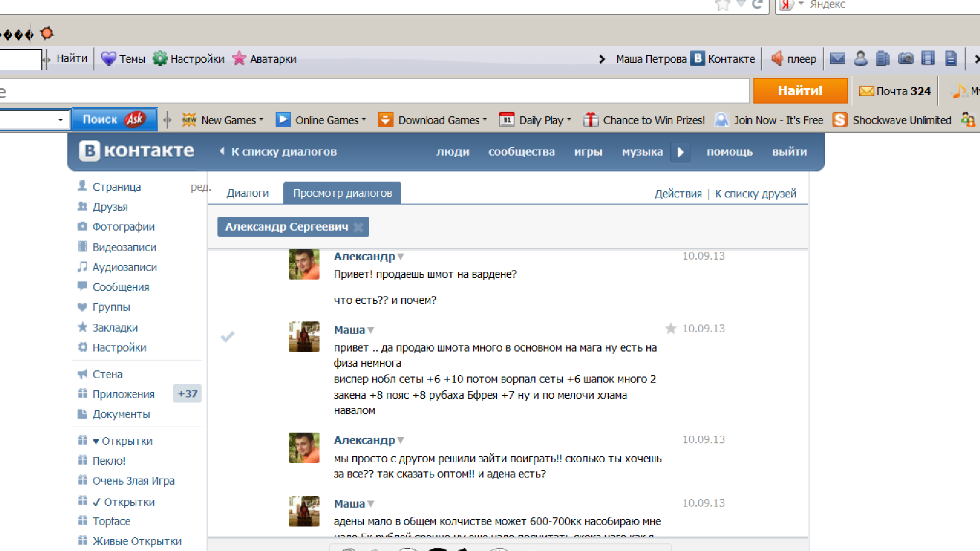Open the Почта 324 mail icon
Image resolution: width=980 pixels, height=551 pixels.
[866, 91]
